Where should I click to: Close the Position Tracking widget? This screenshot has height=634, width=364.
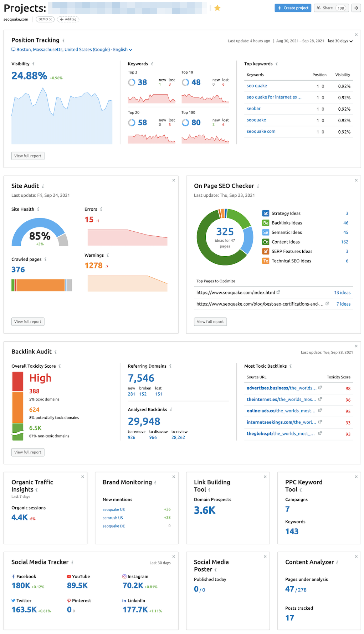coord(356,35)
